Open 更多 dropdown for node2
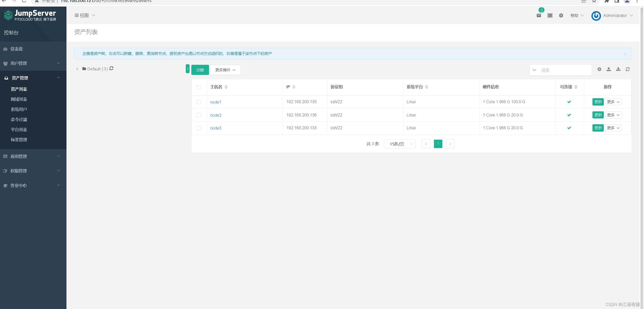644x309 pixels. [613, 115]
